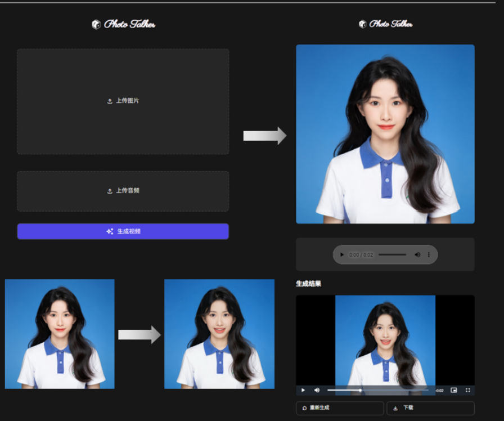Enter fullscreen for the generated video
The width and height of the screenshot is (504, 421).
467,390
